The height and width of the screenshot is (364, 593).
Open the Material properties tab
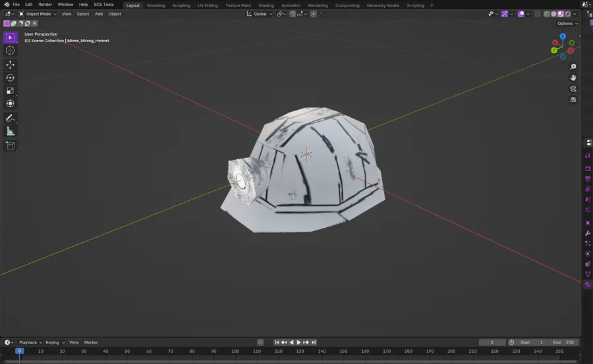click(x=588, y=284)
